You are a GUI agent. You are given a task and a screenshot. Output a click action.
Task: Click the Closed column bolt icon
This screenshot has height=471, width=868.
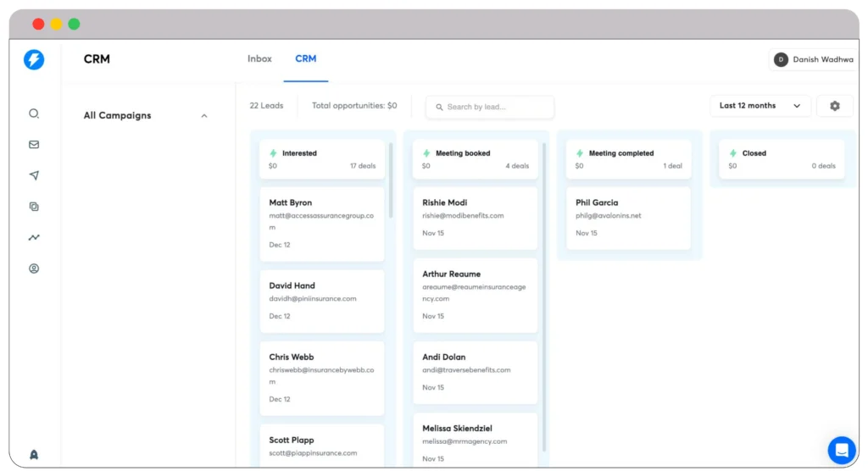(733, 153)
